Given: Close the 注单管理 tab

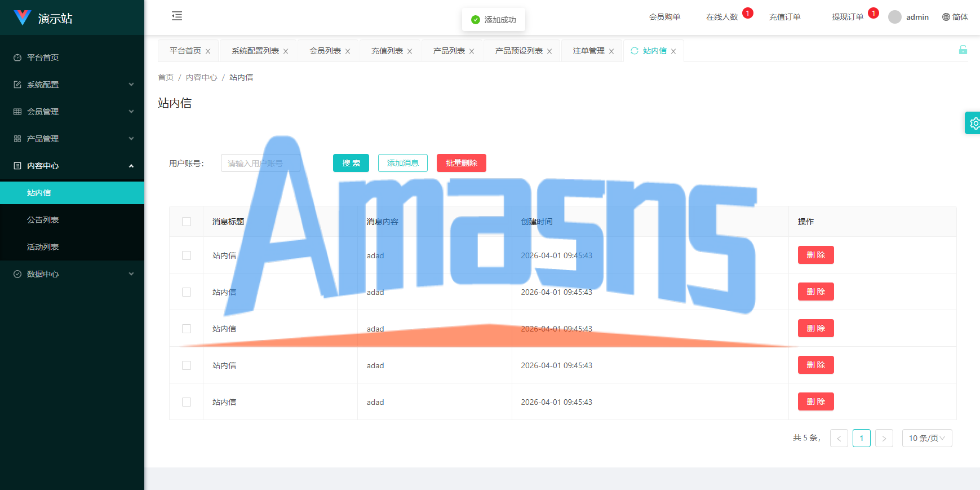Looking at the screenshot, I should click(x=611, y=51).
